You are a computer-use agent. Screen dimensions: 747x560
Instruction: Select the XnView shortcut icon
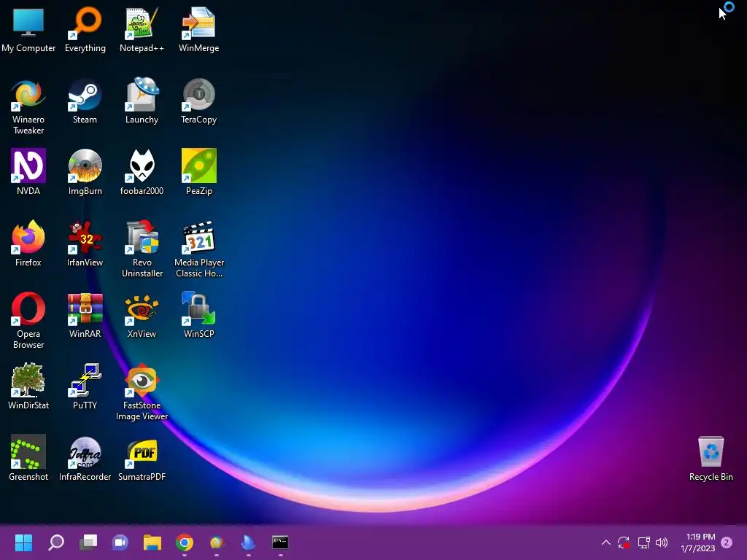click(x=142, y=315)
